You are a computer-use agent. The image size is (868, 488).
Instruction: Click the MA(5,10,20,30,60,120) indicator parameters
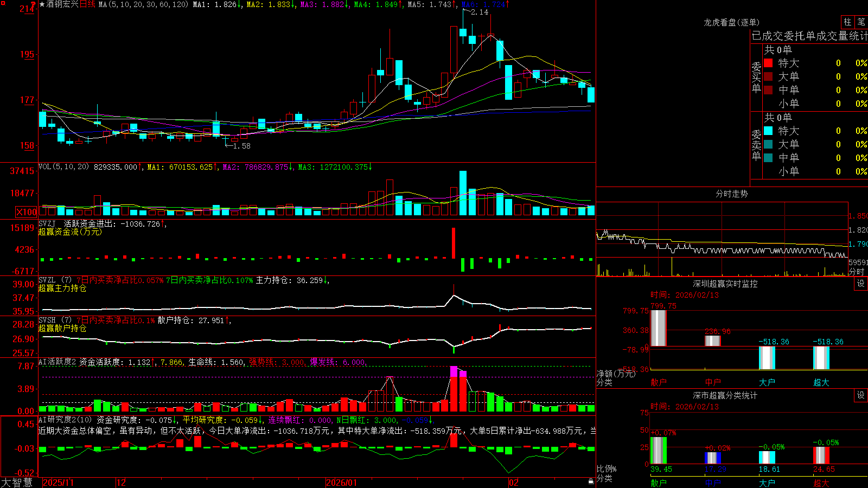point(144,4)
